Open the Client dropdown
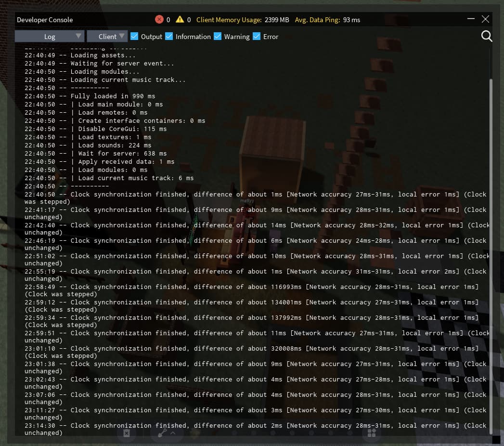The width and height of the screenshot is (504, 446). tap(107, 36)
